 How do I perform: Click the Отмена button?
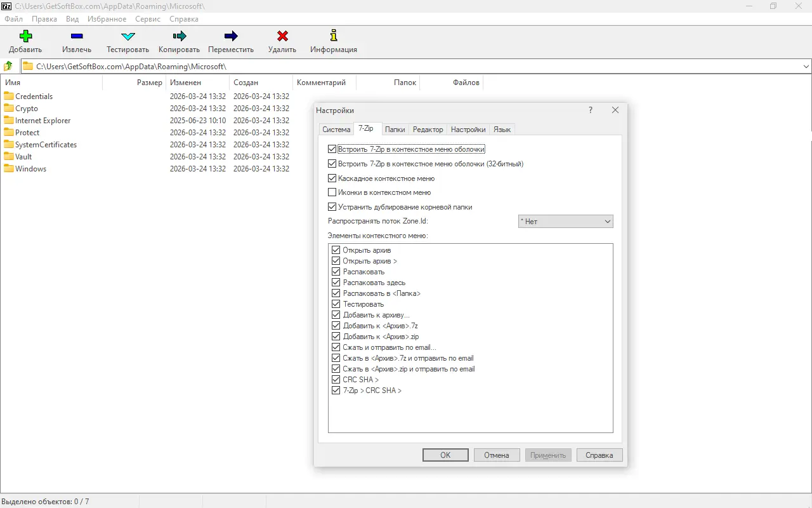[x=496, y=455]
